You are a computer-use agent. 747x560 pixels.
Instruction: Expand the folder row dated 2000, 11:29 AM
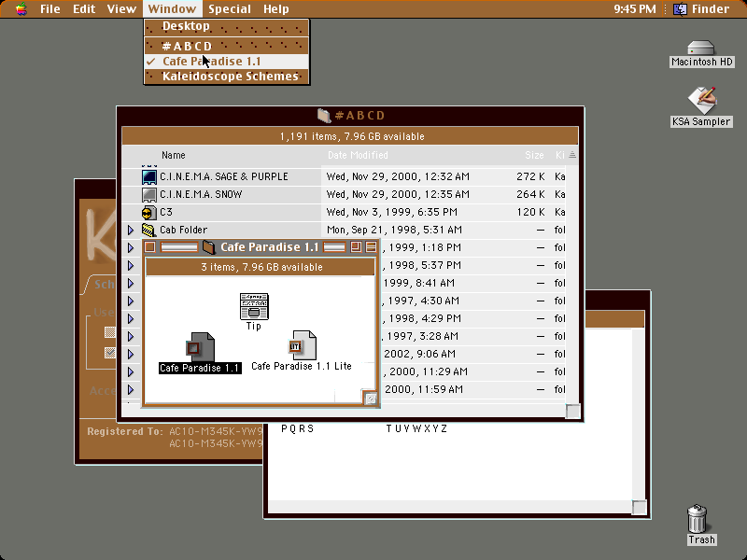[x=131, y=371]
